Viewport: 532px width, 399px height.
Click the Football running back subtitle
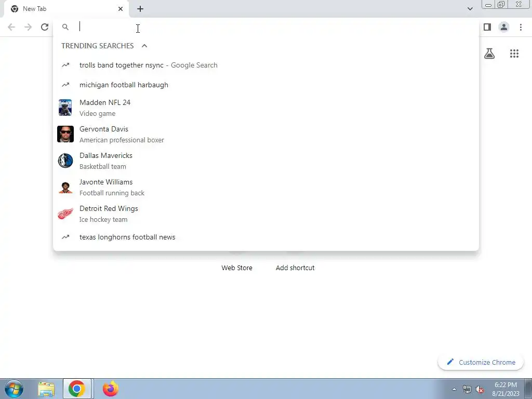point(112,193)
